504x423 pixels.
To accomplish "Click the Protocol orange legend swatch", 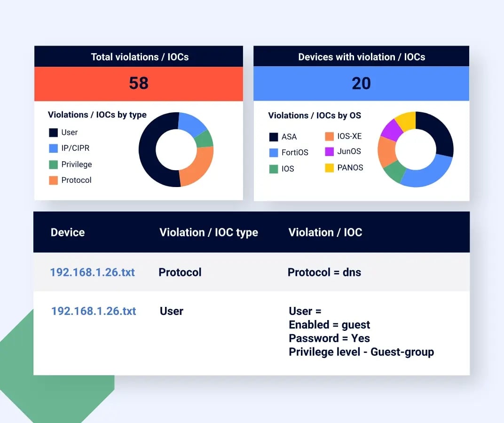I will (53, 180).
